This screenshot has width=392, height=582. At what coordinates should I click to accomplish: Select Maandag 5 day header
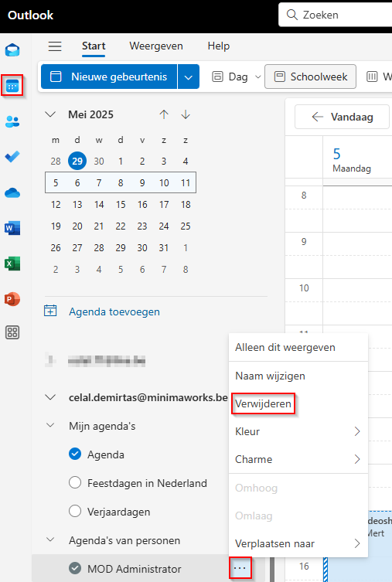click(352, 160)
